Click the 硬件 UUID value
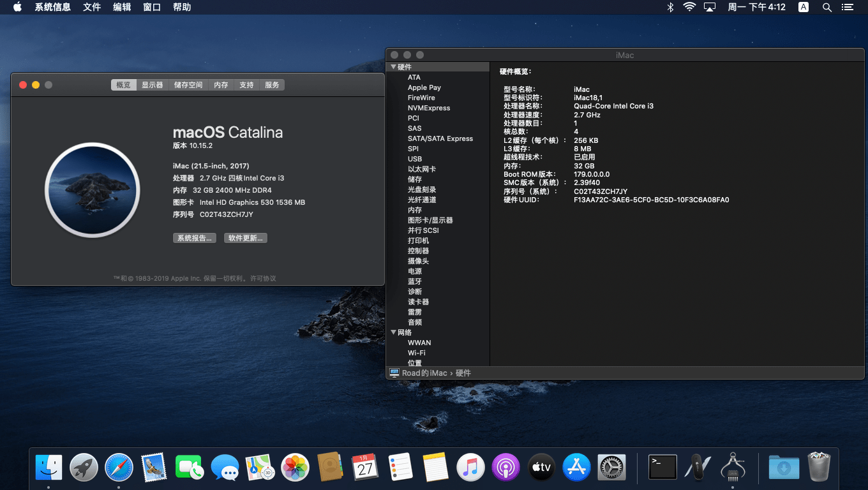Image resolution: width=868 pixels, height=490 pixels. pos(652,200)
